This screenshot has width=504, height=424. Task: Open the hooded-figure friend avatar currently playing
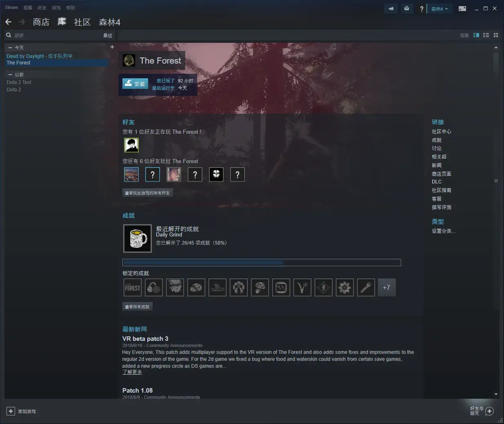[131, 145]
